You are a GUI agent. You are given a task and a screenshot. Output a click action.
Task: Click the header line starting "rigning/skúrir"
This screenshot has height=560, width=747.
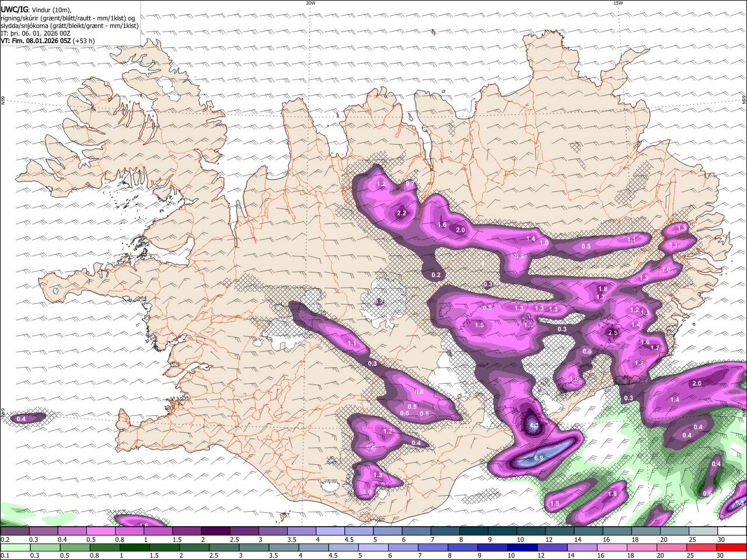[x=68, y=17]
